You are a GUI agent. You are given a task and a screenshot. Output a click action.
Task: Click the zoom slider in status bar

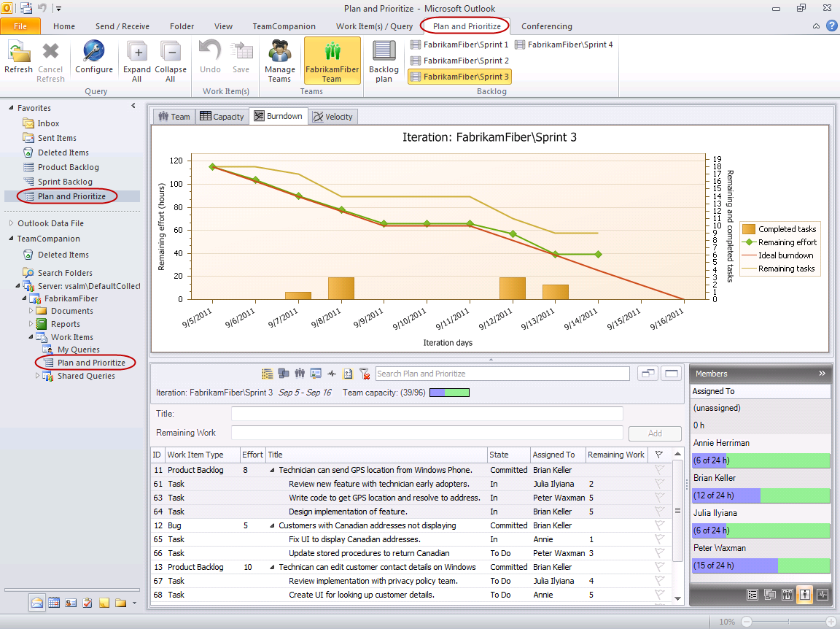(789, 622)
